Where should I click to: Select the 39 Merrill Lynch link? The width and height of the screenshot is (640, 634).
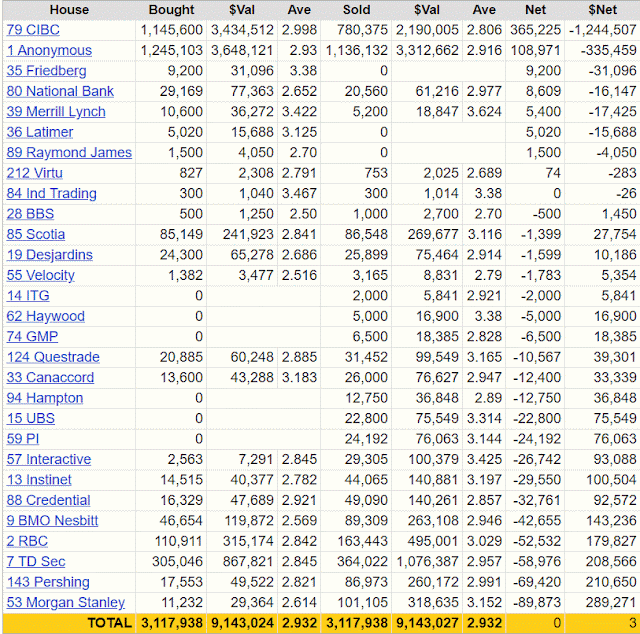pos(56,111)
